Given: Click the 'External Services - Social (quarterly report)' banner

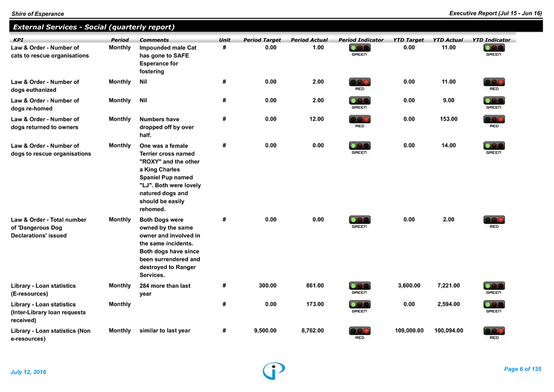Looking at the screenshot, I should pyautogui.click(x=276, y=27).
